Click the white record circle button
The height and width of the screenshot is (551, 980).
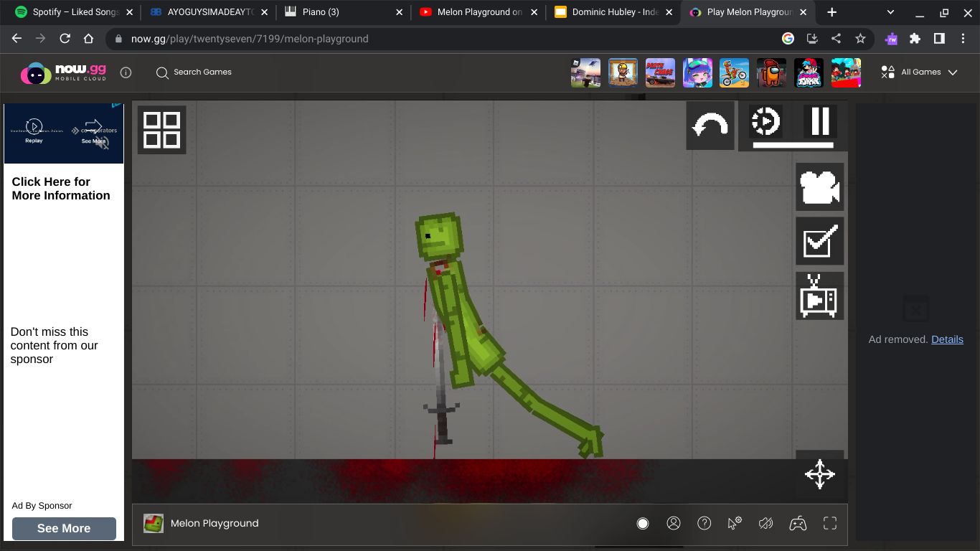[643, 523]
